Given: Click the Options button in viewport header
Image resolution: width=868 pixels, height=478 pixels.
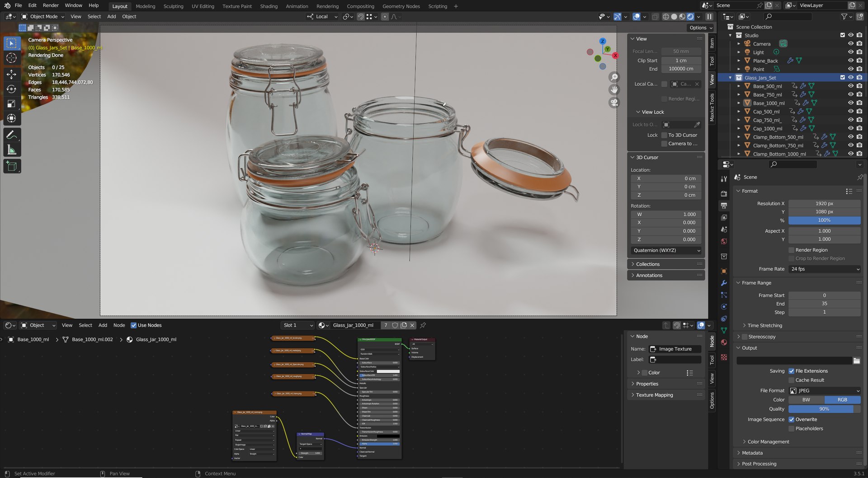Looking at the screenshot, I should coord(701,28).
